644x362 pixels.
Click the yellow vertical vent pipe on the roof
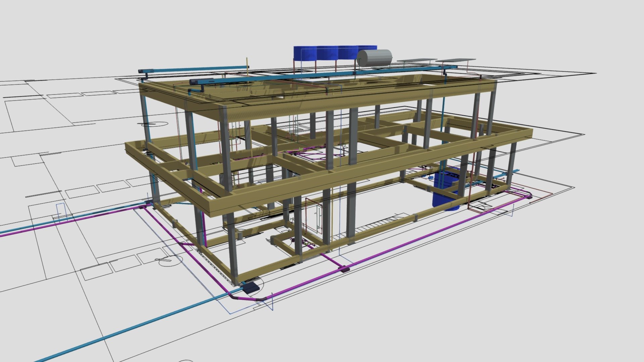coord(247,67)
